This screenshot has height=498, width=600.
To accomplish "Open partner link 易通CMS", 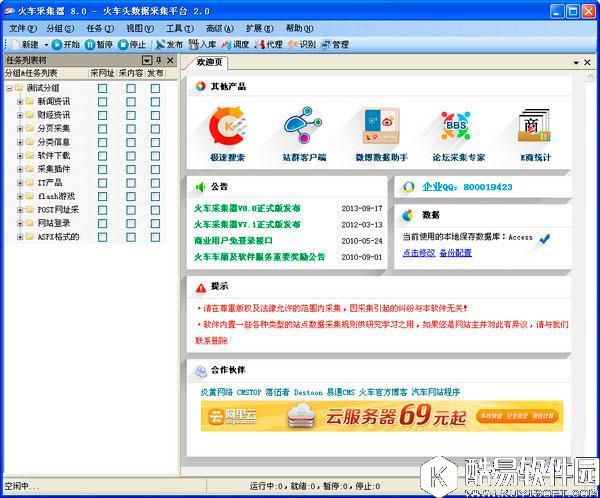I will pyautogui.click(x=341, y=392).
